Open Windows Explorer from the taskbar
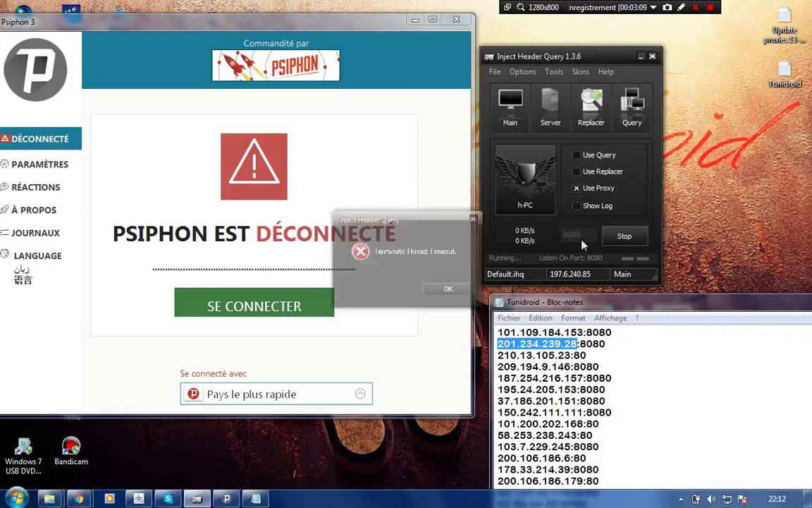 [x=49, y=499]
